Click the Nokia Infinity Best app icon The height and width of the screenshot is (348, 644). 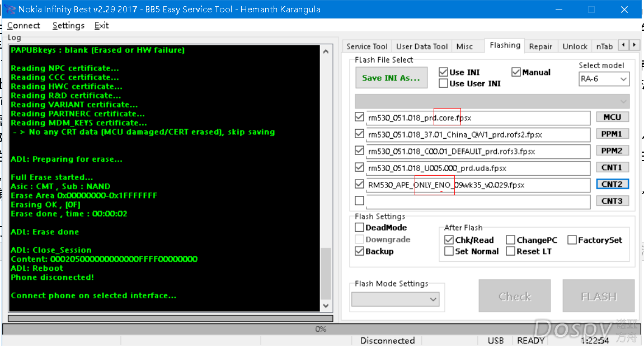coord(10,9)
